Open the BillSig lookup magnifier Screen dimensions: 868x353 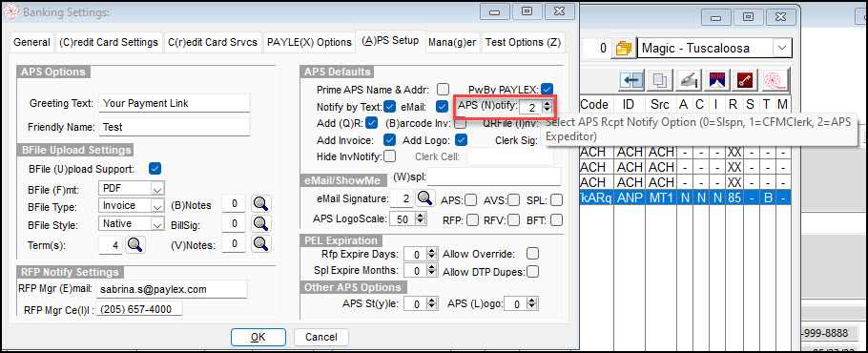(x=260, y=223)
